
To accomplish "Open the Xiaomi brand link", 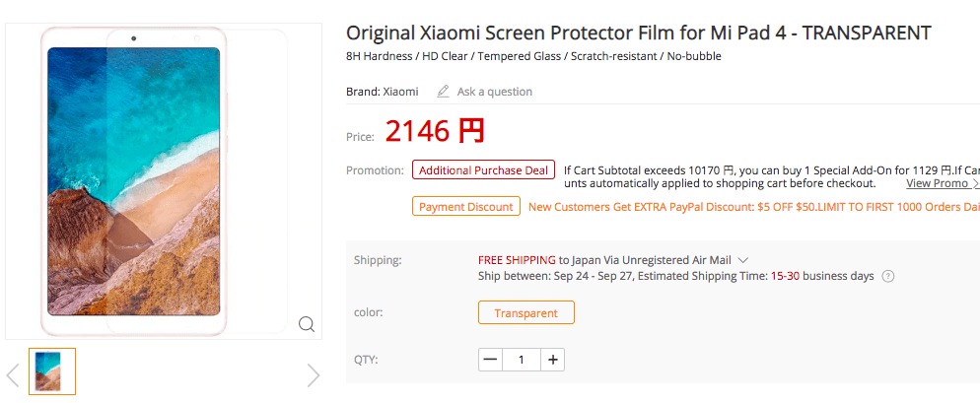I will (x=398, y=92).
